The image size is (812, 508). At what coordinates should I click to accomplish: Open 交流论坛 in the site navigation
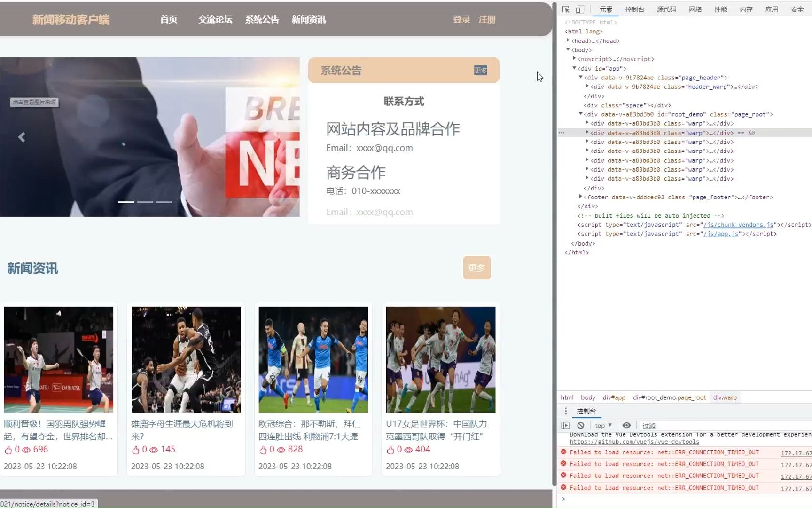[215, 19]
